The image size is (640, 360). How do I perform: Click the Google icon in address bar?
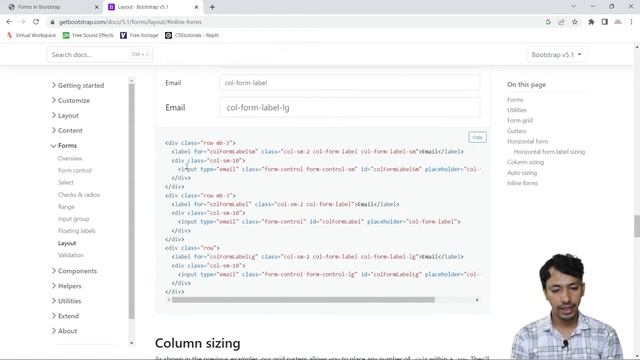(x=548, y=22)
